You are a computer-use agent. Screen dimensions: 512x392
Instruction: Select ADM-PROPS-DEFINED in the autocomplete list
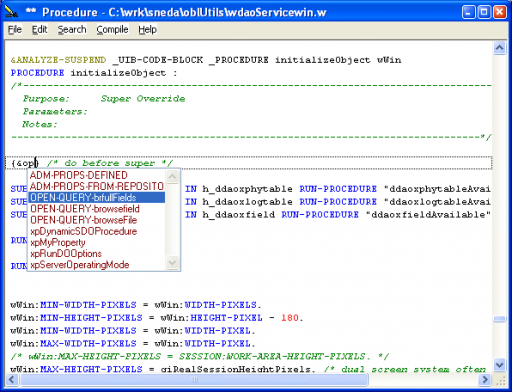(96, 175)
